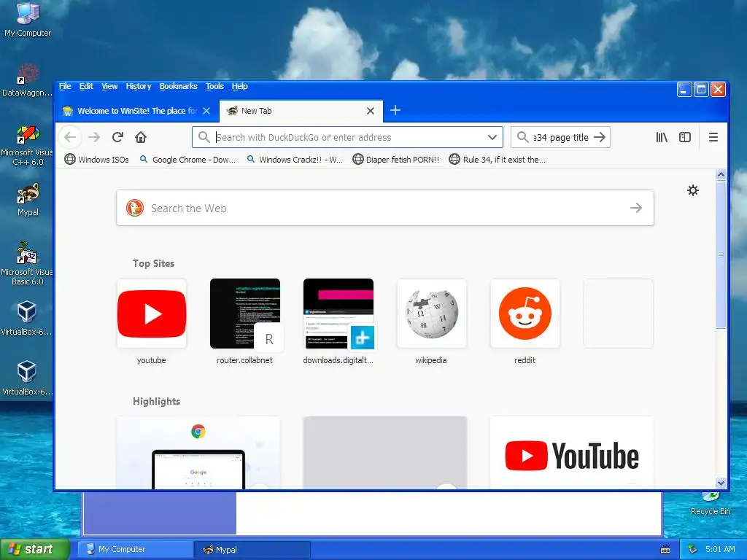Open the hamburger application menu

713,137
